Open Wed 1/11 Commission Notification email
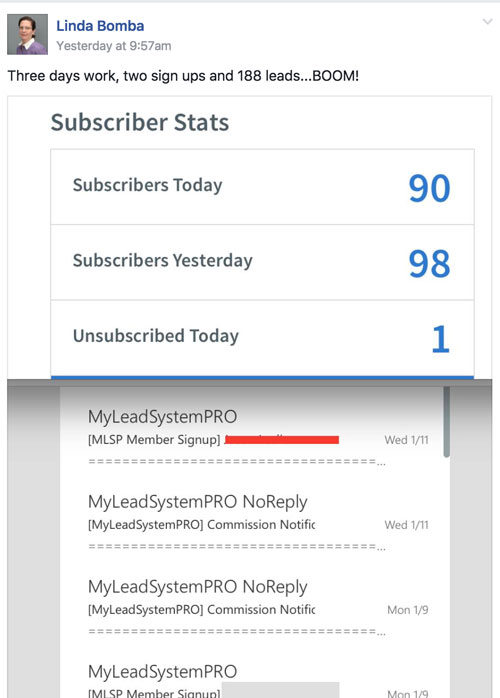 [258, 523]
